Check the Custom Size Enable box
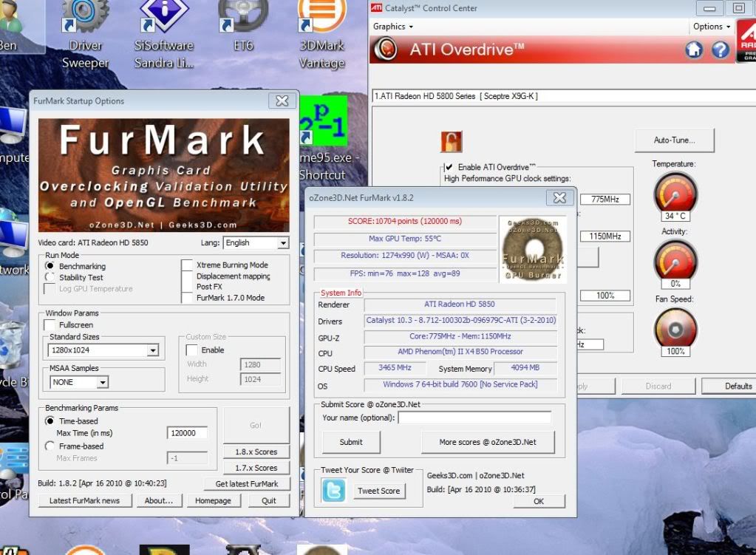756x555 pixels. [x=192, y=350]
